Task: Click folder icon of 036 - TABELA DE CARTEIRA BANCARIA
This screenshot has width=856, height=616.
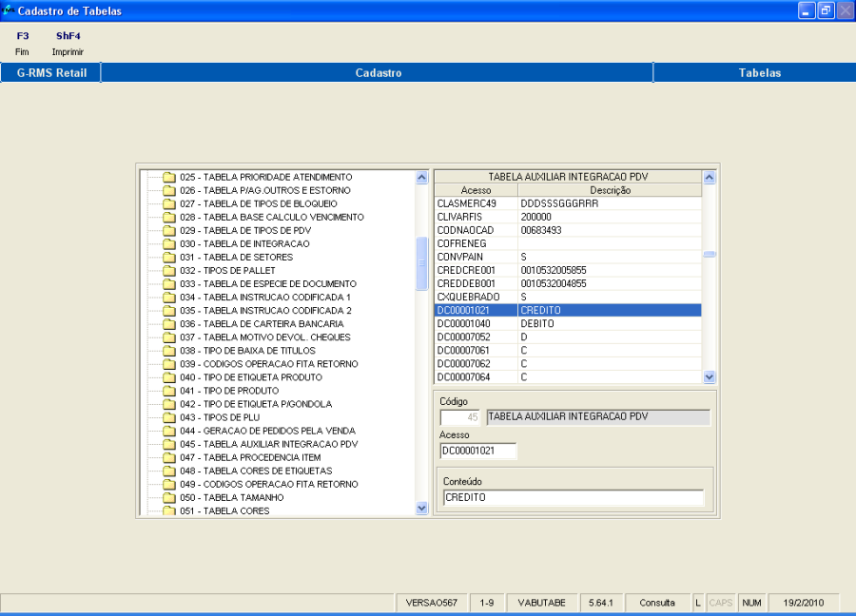Action: pos(169,324)
